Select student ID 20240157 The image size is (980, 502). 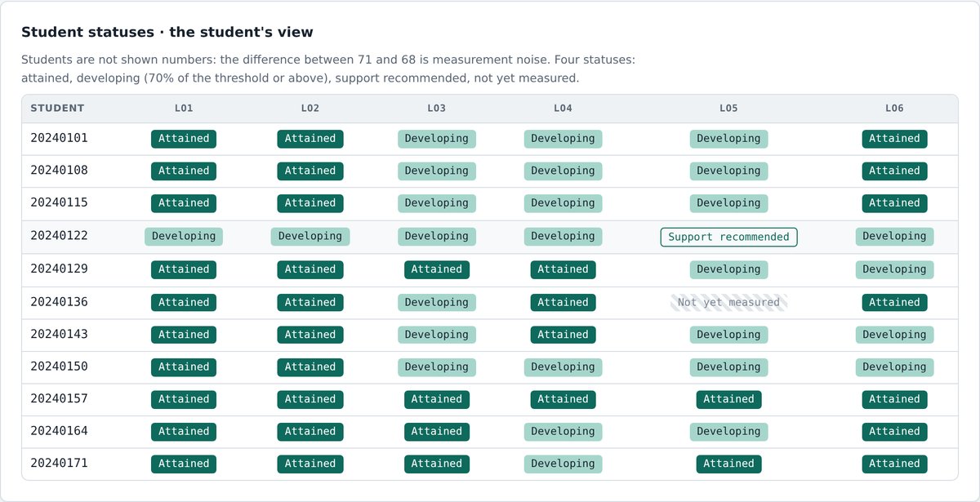pyautogui.click(x=59, y=399)
